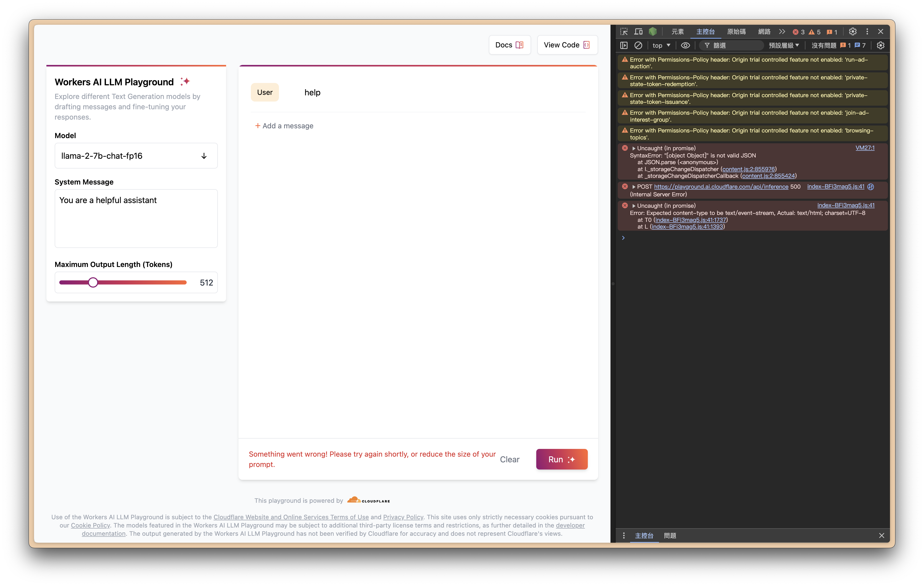The width and height of the screenshot is (924, 586).
Task: Open the Node.js dedicated DevTools icon
Action: (x=653, y=32)
